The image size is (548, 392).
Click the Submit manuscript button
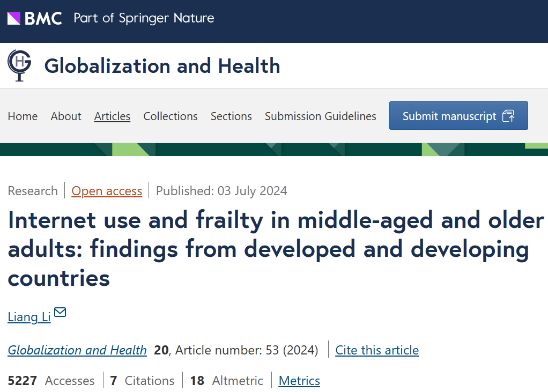[458, 116]
